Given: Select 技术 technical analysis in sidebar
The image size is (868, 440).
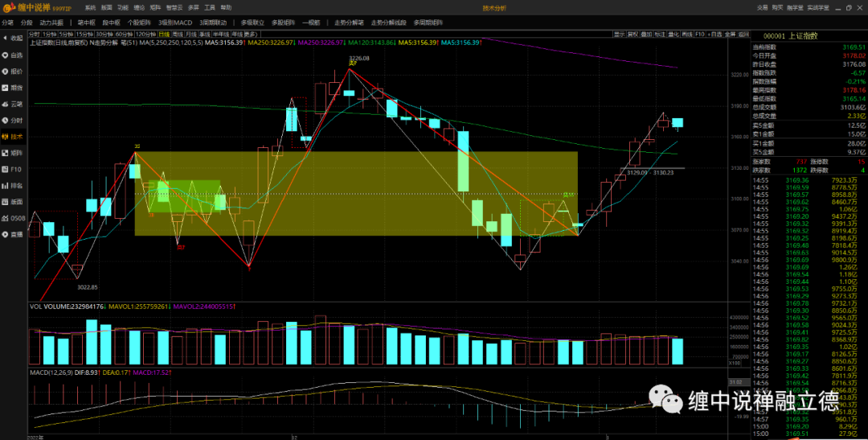Looking at the screenshot, I should tap(14, 136).
